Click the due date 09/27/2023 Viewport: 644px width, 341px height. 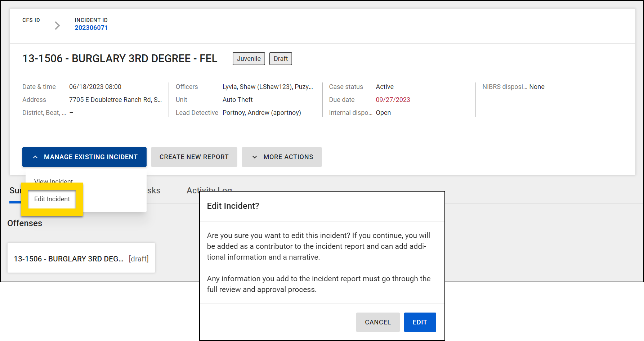coord(393,99)
